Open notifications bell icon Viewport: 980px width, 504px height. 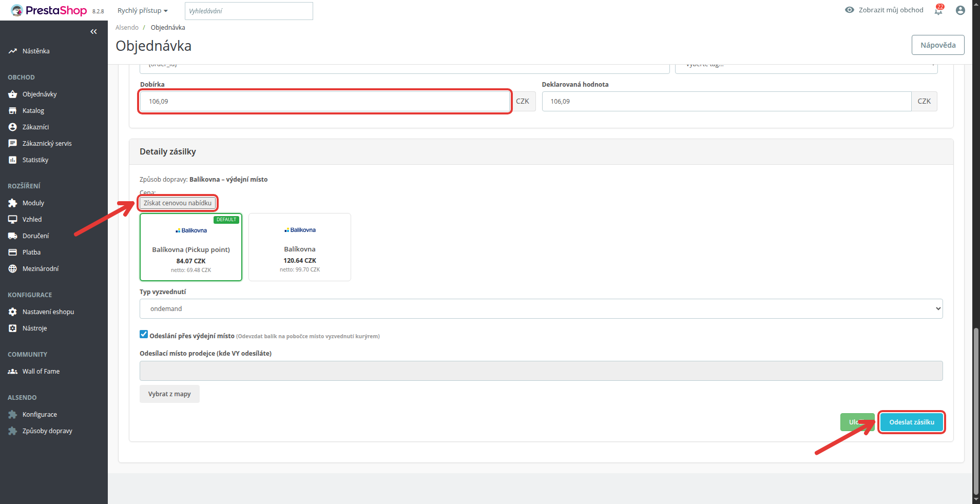point(938,10)
